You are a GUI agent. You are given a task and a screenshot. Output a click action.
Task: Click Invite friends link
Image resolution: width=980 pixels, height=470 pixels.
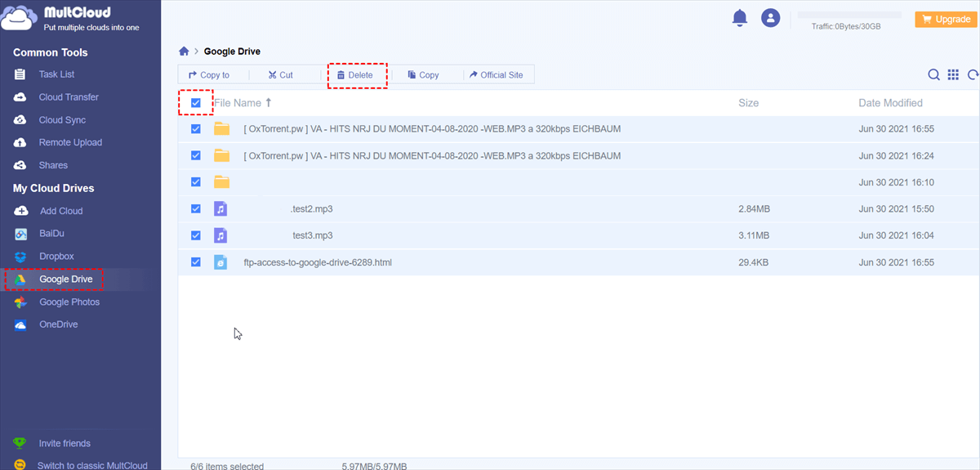65,443
